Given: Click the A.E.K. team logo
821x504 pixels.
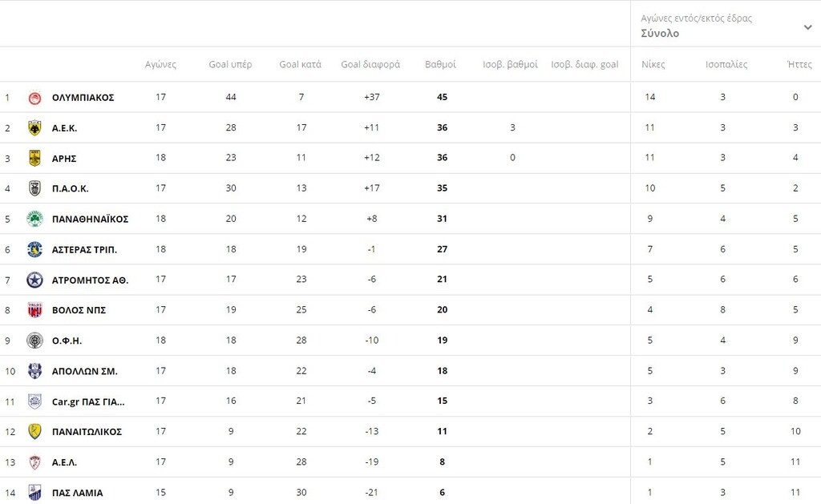Looking at the screenshot, I should (x=34, y=128).
